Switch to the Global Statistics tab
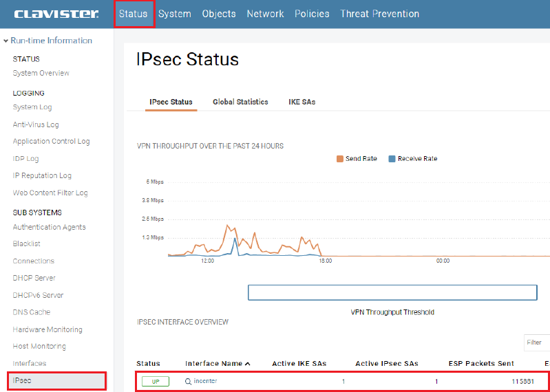Viewport: 550px width, 392px height. [240, 102]
